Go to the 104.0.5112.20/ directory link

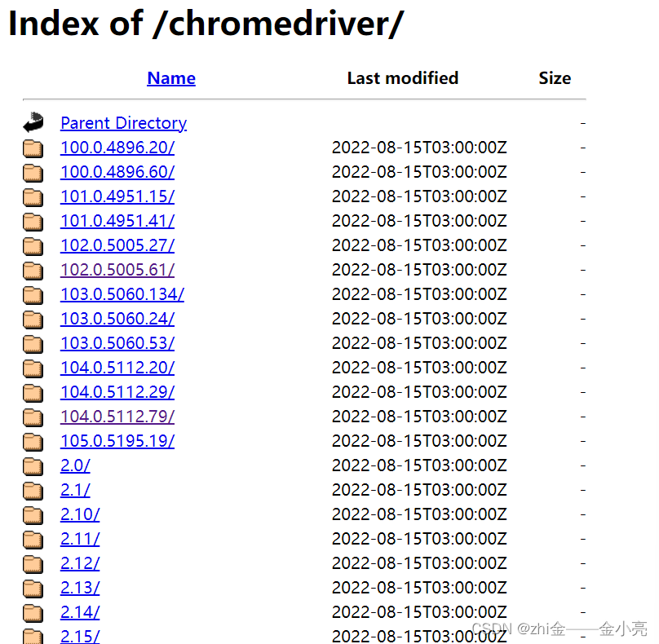click(117, 368)
